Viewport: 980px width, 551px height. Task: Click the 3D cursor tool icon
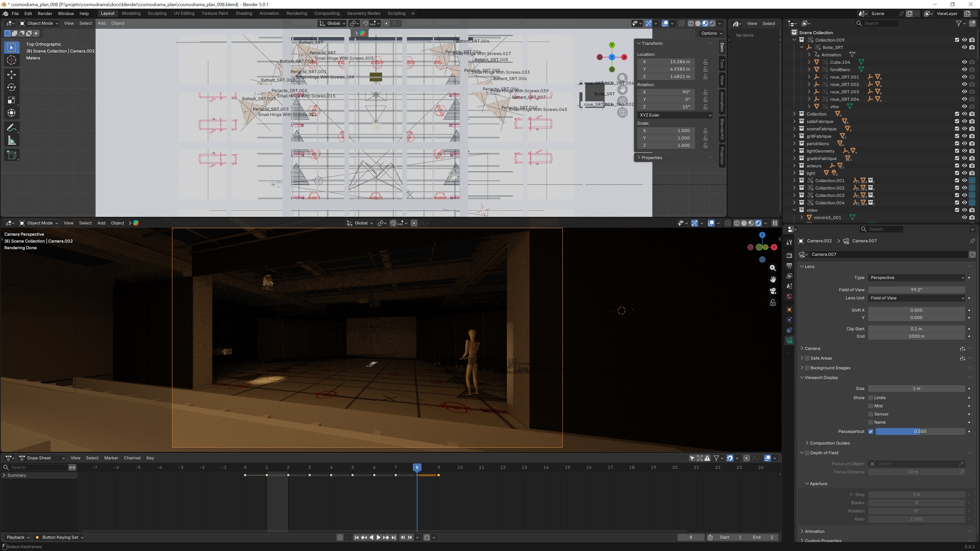click(x=11, y=60)
